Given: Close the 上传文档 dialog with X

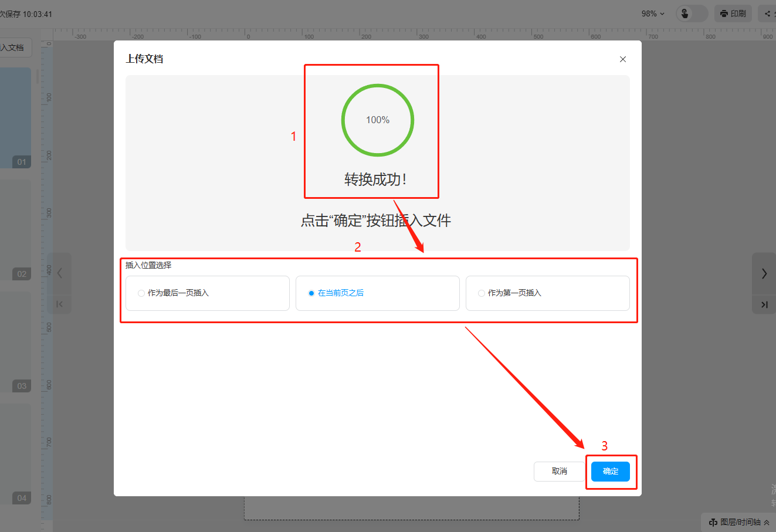Looking at the screenshot, I should (623, 59).
